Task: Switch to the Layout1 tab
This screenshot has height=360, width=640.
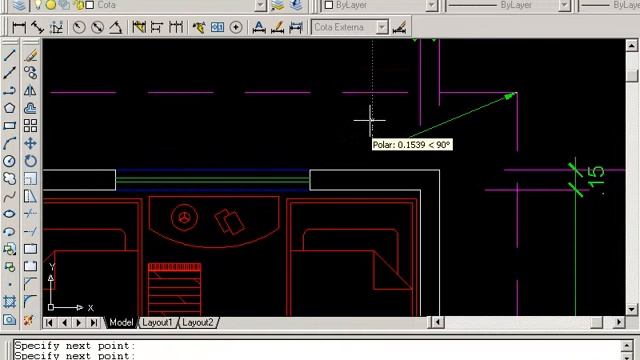Action: coord(158,322)
